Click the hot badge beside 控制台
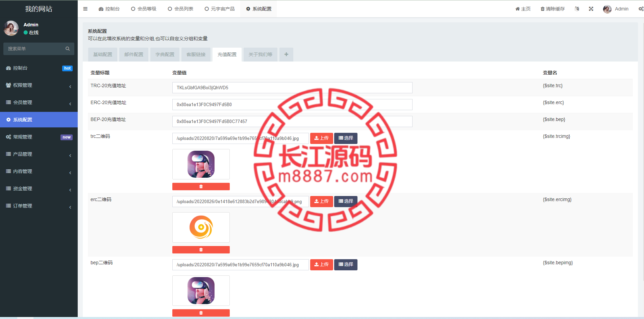This screenshot has width=644, height=319. 67,68
